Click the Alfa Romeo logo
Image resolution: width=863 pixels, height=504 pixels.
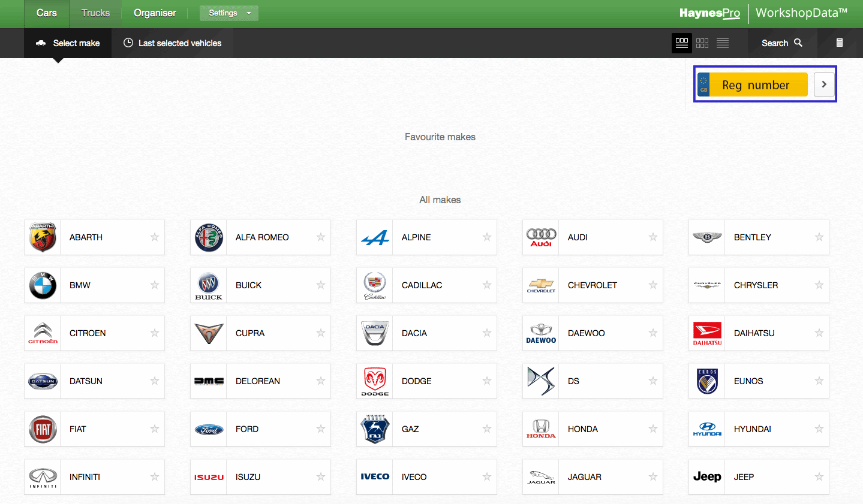coord(209,237)
